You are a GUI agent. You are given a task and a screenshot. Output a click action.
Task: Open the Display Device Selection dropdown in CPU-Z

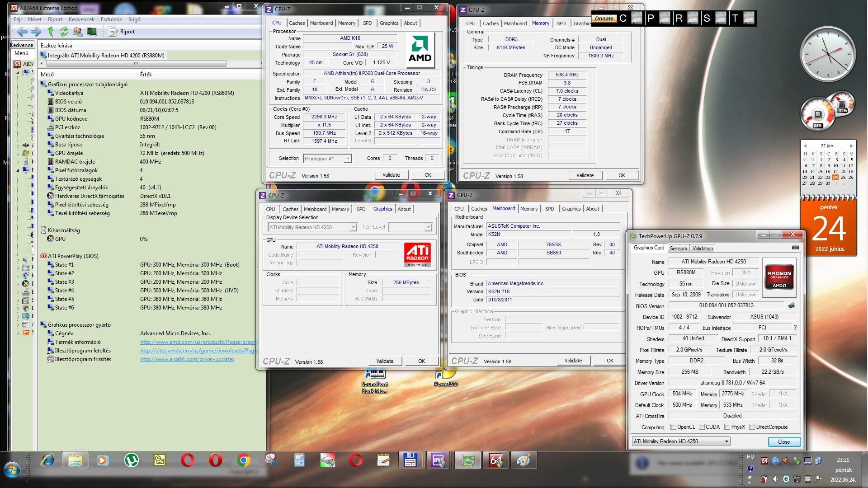coord(312,227)
